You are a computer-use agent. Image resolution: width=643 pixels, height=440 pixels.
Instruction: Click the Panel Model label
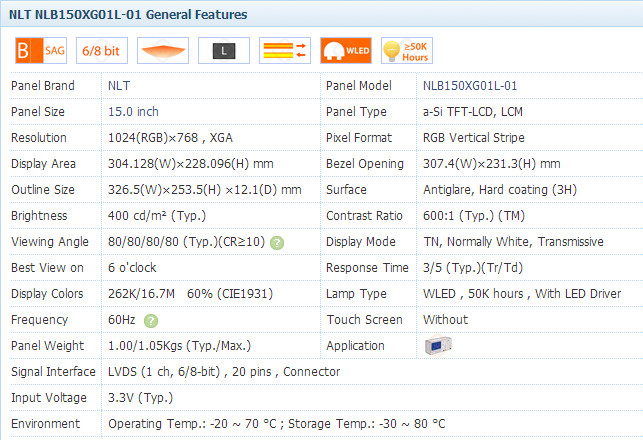click(359, 86)
